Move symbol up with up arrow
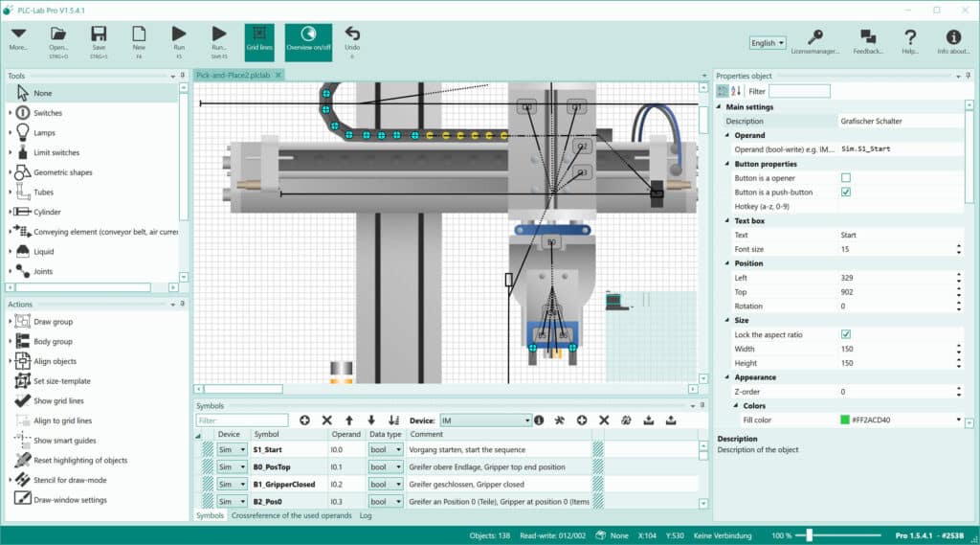This screenshot has width=980, height=545. click(349, 420)
